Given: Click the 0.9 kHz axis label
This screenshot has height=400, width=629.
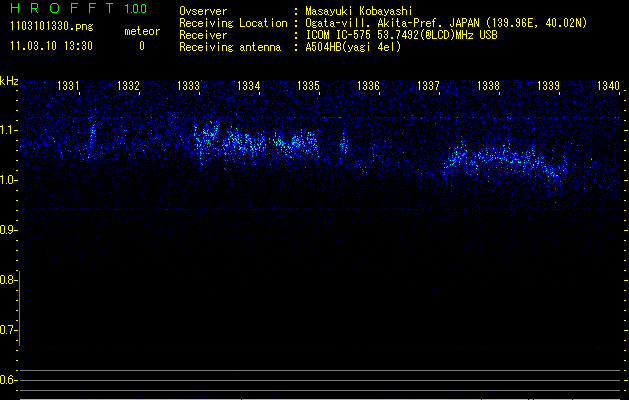Looking at the screenshot, I should pos(8,230).
